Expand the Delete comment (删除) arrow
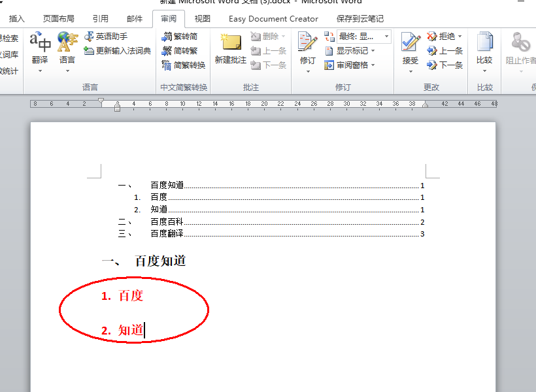Viewport: 536px width, 392px height. [x=283, y=36]
